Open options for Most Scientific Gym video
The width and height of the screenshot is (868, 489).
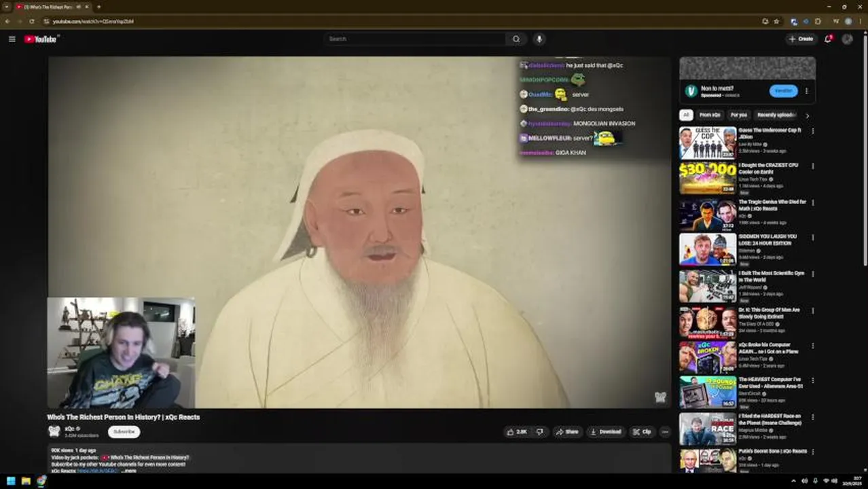coord(812,274)
